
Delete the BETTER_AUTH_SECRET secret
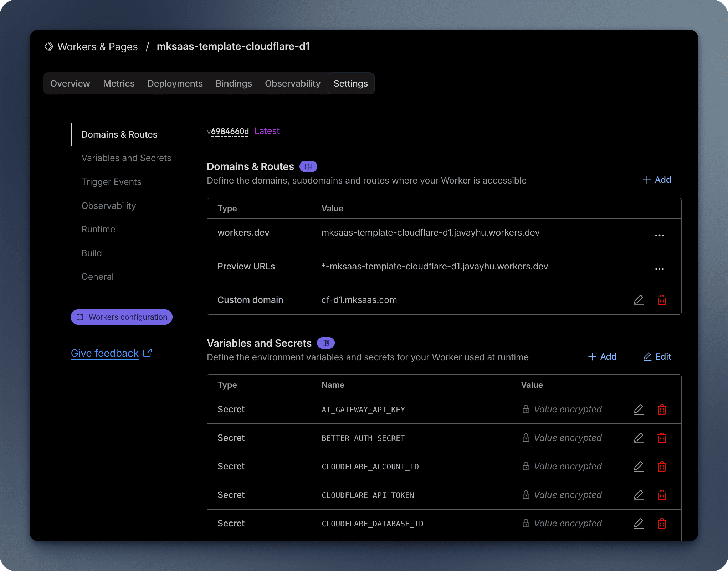pyautogui.click(x=662, y=438)
